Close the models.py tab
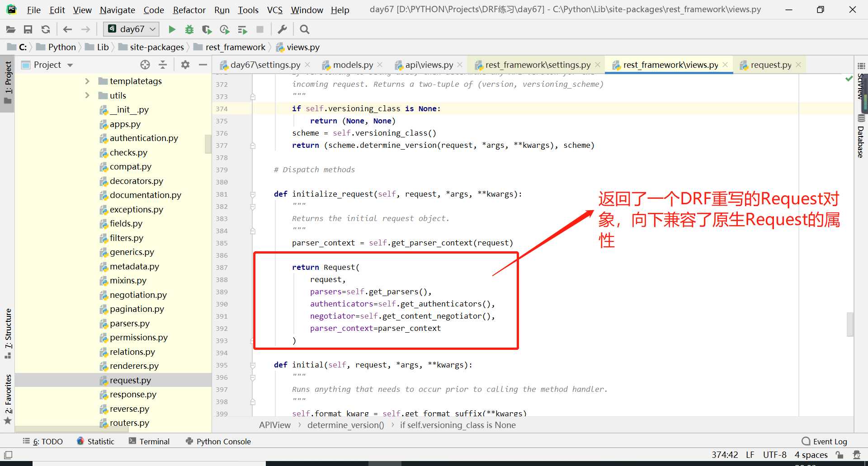Viewport: 868px width, 466px height. coord(380,65)
